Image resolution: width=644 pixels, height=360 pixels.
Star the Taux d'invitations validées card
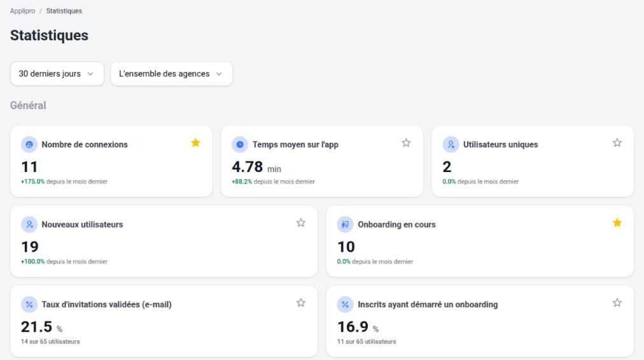click(x=300, y=303)
